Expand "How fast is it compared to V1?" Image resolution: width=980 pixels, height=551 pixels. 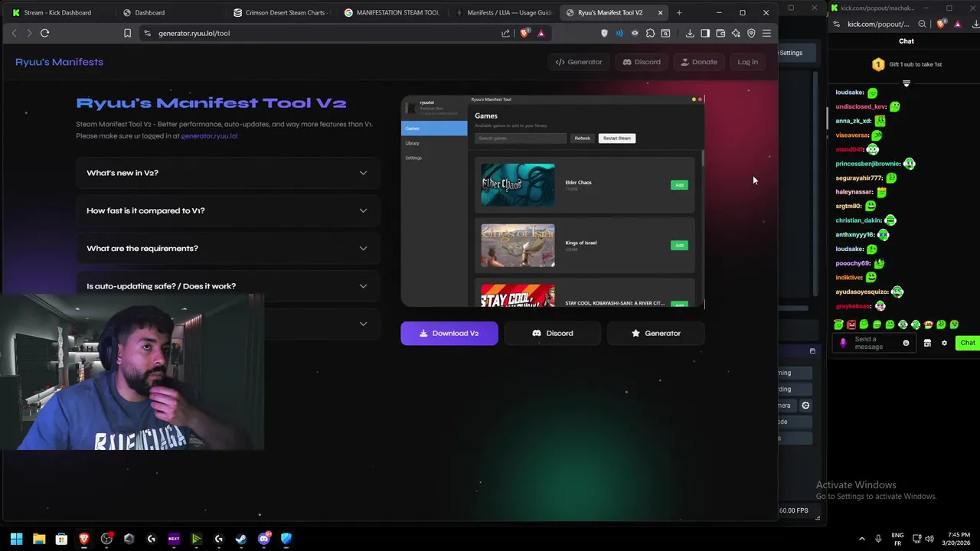tap(227, 210)
